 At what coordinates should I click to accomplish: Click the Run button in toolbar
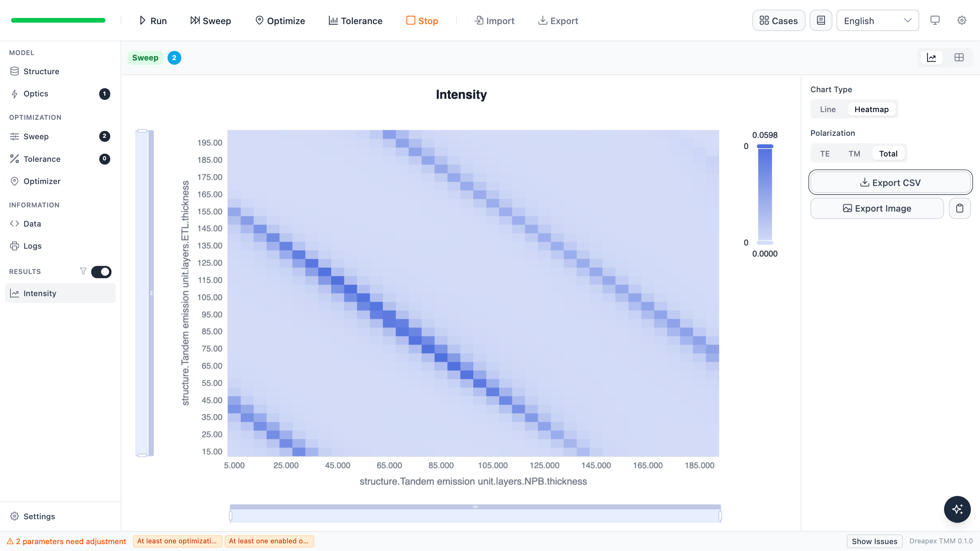click(152, 21)
